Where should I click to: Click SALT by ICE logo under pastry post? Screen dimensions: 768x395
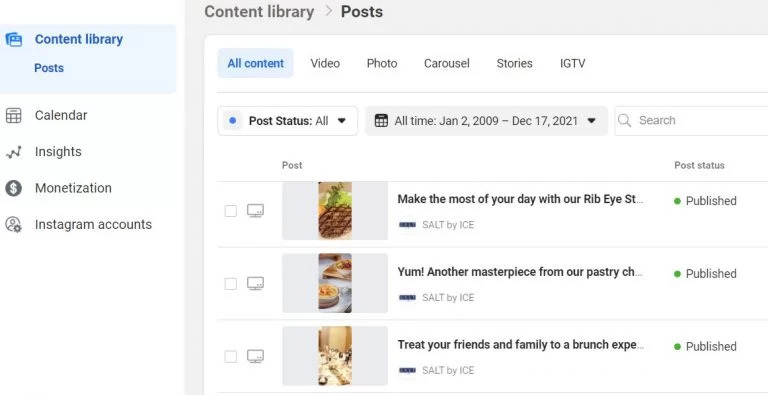point(407,297)
